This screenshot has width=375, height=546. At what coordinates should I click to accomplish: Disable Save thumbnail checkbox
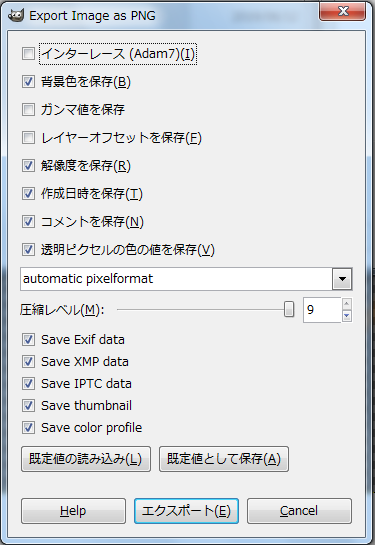point(28,406)
